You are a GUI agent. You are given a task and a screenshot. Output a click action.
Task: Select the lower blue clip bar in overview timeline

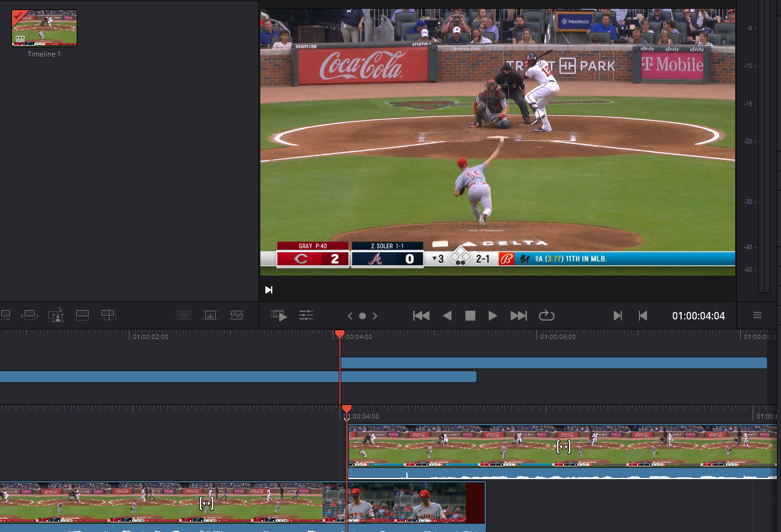point(238,377)
